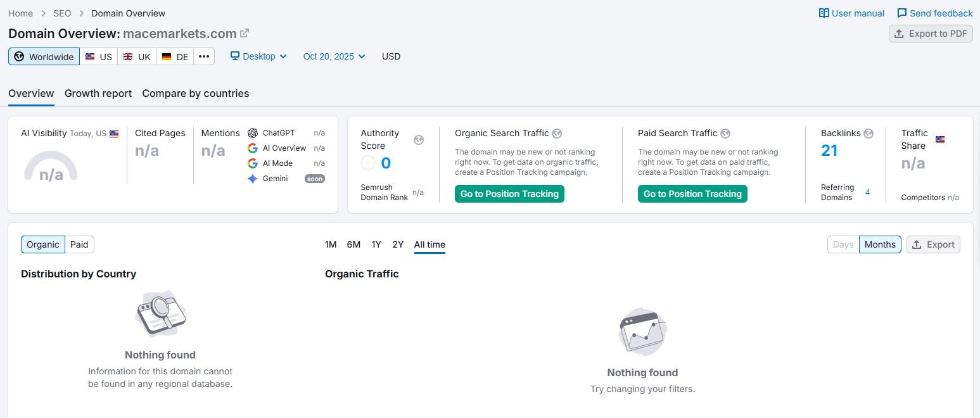This screenshot has width=980, height=418.
Task: Click the Export to PDF button
Action: coord(931,34)
